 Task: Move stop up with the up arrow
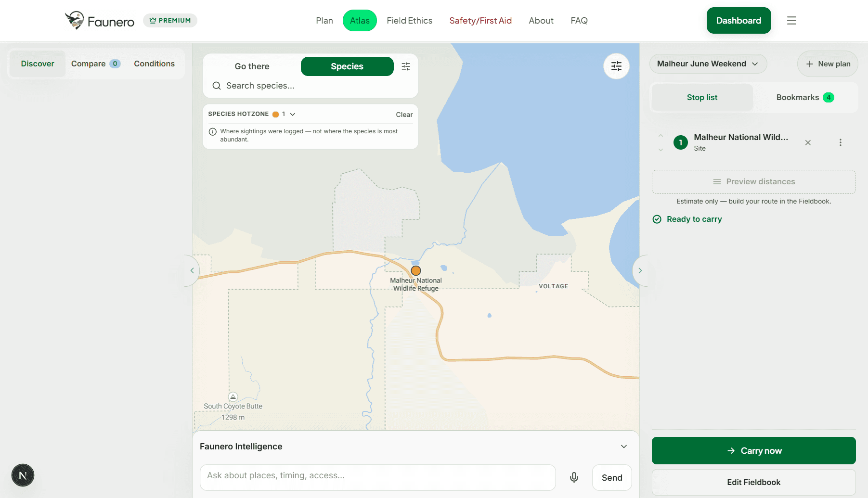(x=661, y=136)
